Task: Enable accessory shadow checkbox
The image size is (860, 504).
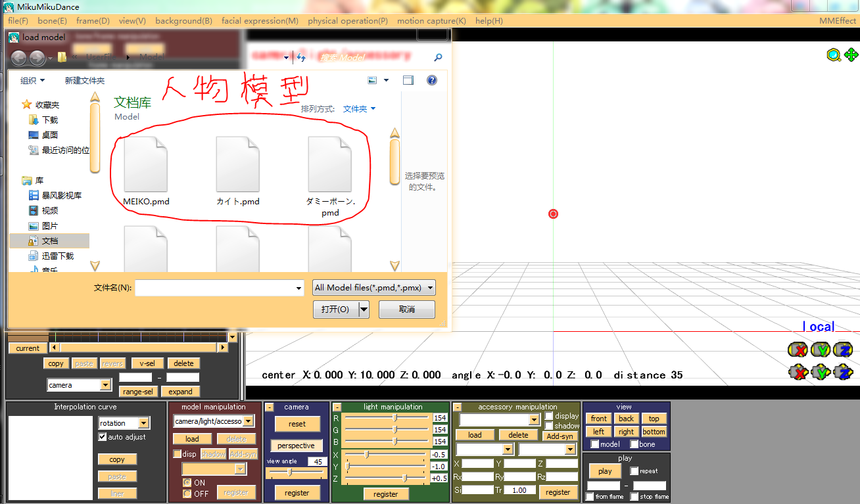Action: 549,426
